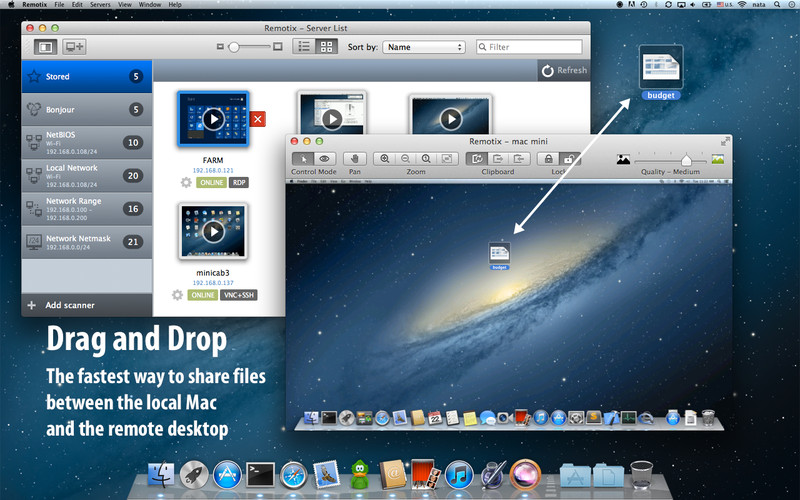Enable Observe mode eye icon
The width and height of the screenshot is (800, 500).
coord(324,159)
